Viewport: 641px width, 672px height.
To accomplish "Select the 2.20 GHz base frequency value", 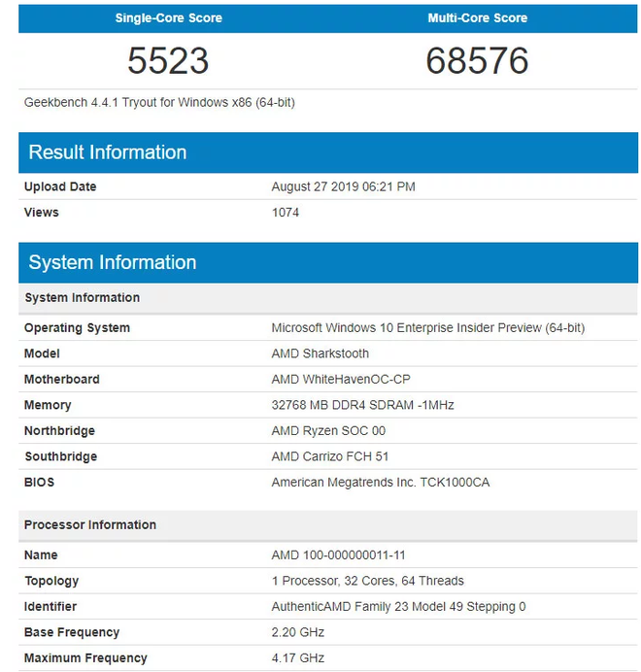I will coord(297,632).
